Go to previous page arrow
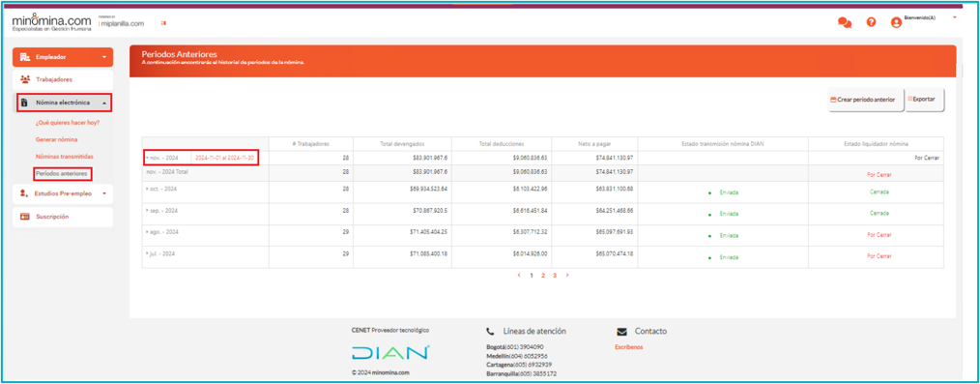Image resolution: width=980 pixels, height=384 pixels. pos(519,275)
